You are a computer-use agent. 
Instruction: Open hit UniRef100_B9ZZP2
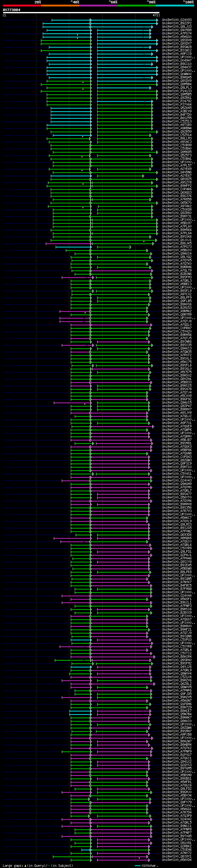(x=177, y=23)
